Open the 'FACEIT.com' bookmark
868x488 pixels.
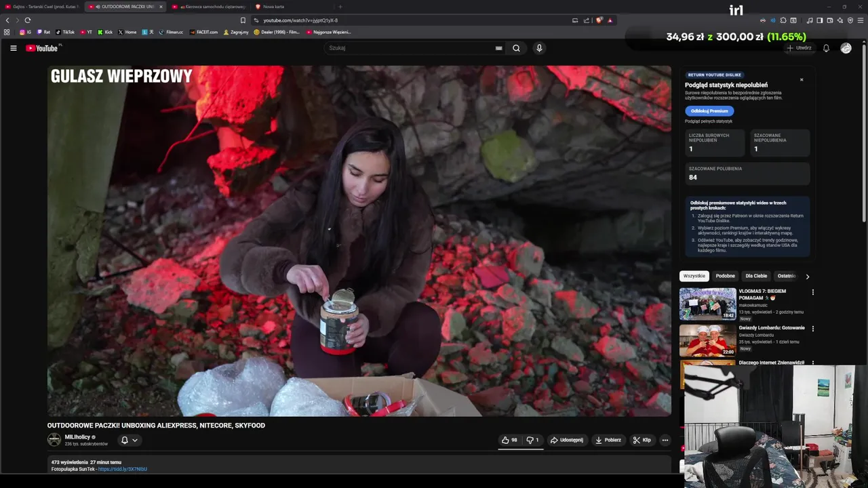204,32
